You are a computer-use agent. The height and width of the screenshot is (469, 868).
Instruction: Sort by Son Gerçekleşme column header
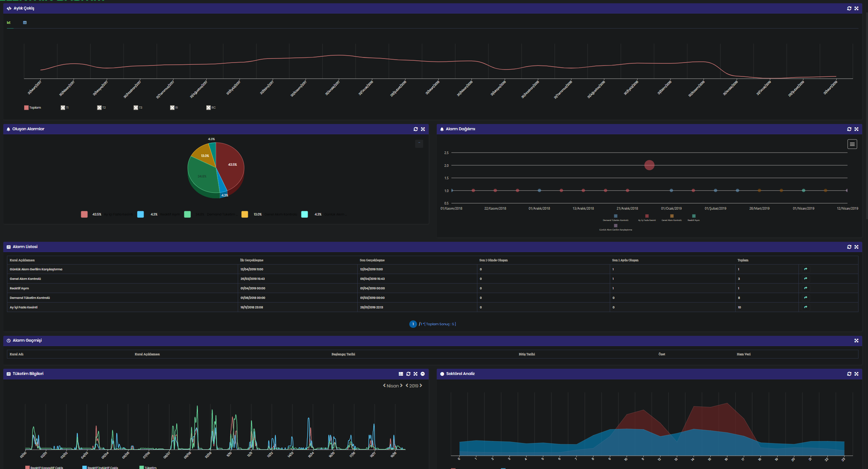[x=372, y=260]
